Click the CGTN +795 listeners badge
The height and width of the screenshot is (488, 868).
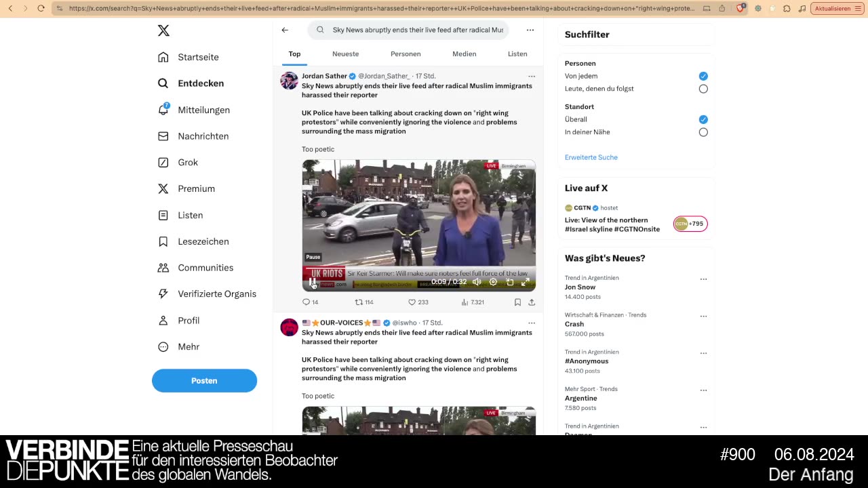(690, 224)
